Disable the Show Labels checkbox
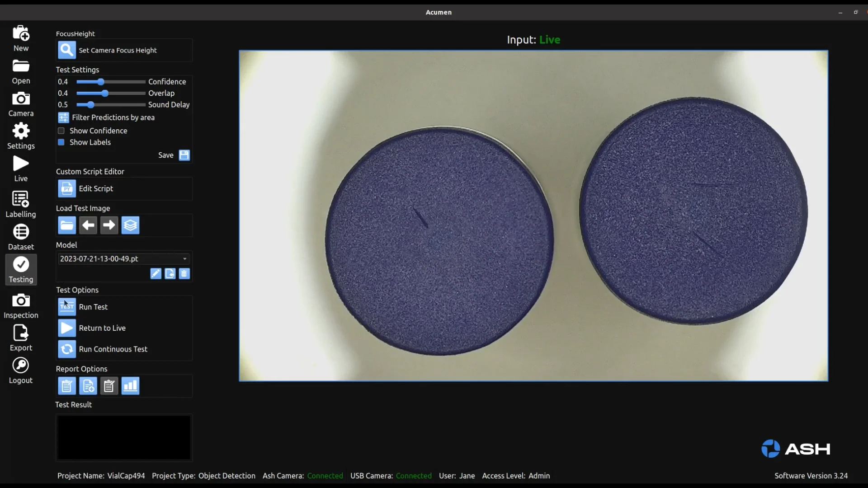Viewport: 868px width, 488px height. 61,142
